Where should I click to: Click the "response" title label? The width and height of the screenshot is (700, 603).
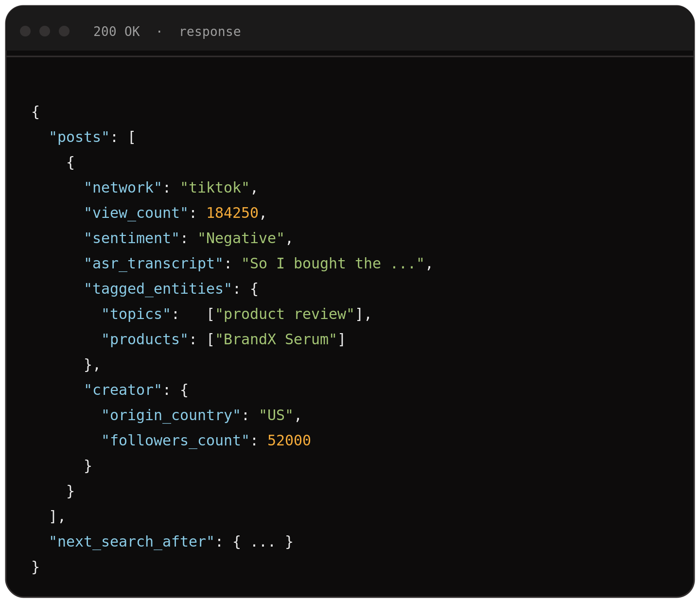point(210,32)
